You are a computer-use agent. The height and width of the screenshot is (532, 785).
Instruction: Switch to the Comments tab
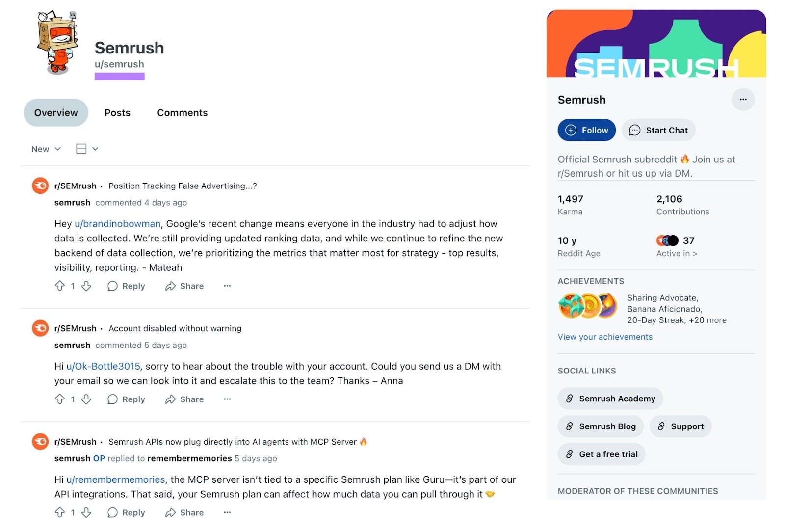click(182, 112)
